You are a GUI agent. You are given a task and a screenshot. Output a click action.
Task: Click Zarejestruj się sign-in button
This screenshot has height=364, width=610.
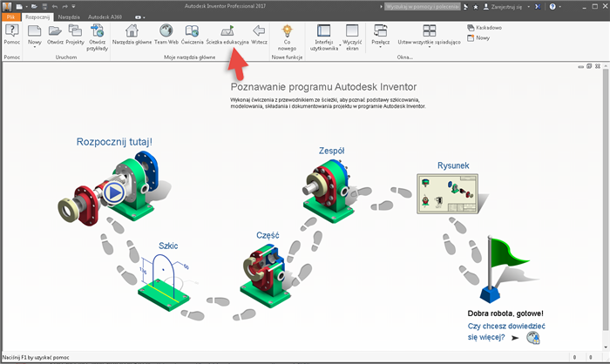503,7
